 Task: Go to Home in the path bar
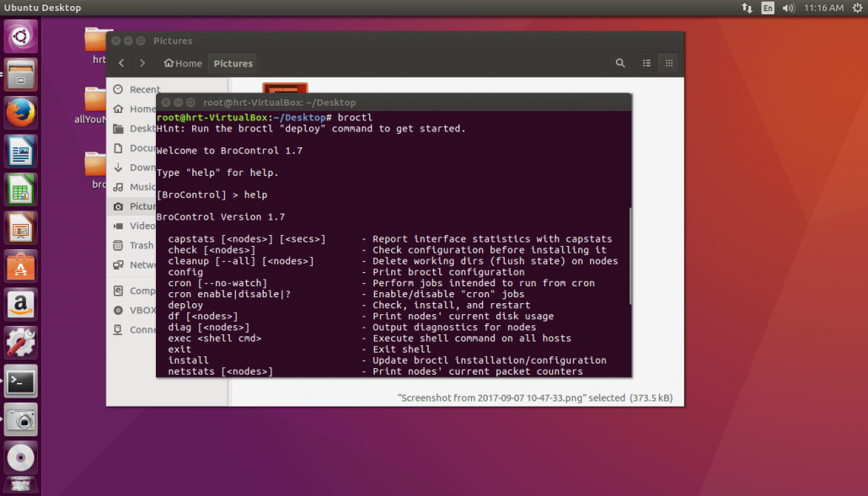pos(183,63)
